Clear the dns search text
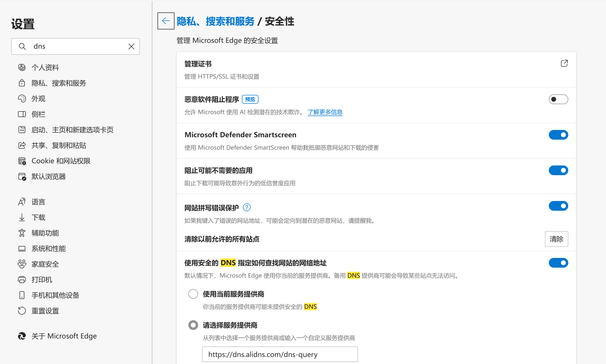 [131, 46]
